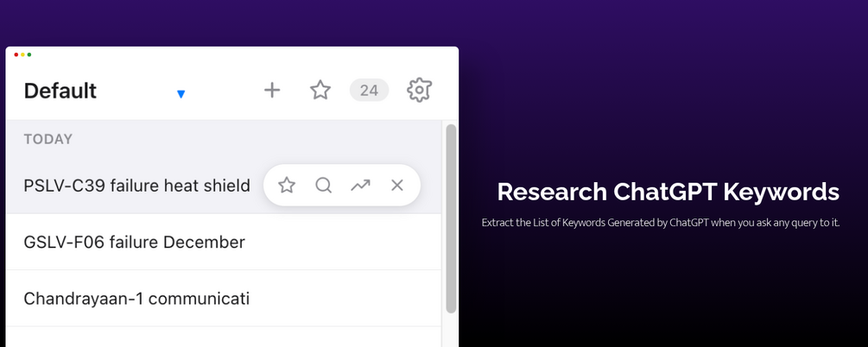This screenshot has height=347, width=868.
Task: Star the PSLV-C39 failure heat shield keyword
Action: (286, 185)
